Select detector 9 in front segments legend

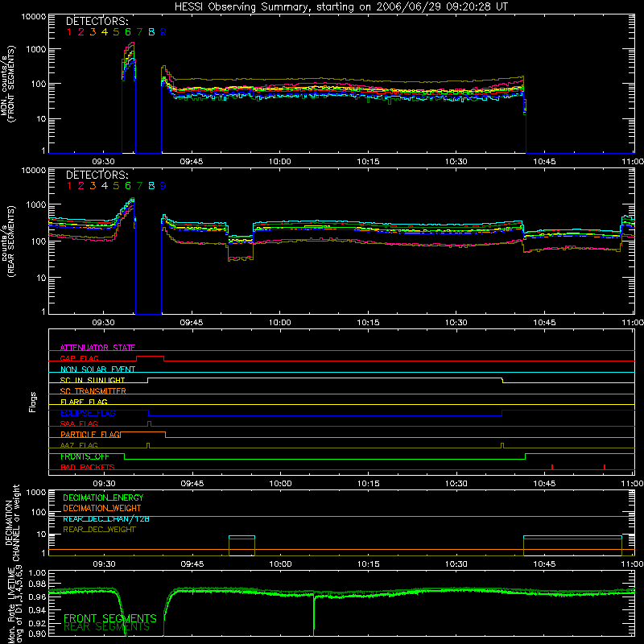(x=163, y=32)
